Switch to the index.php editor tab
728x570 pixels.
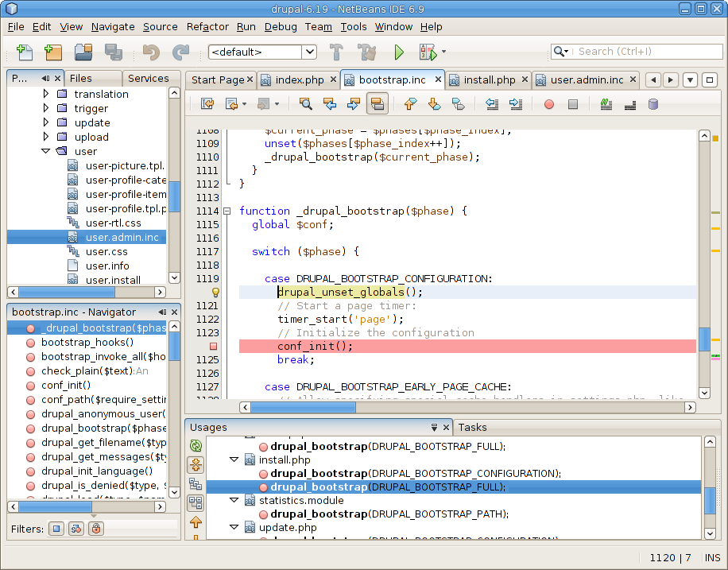pyautogui.click(x=298, y=80)
